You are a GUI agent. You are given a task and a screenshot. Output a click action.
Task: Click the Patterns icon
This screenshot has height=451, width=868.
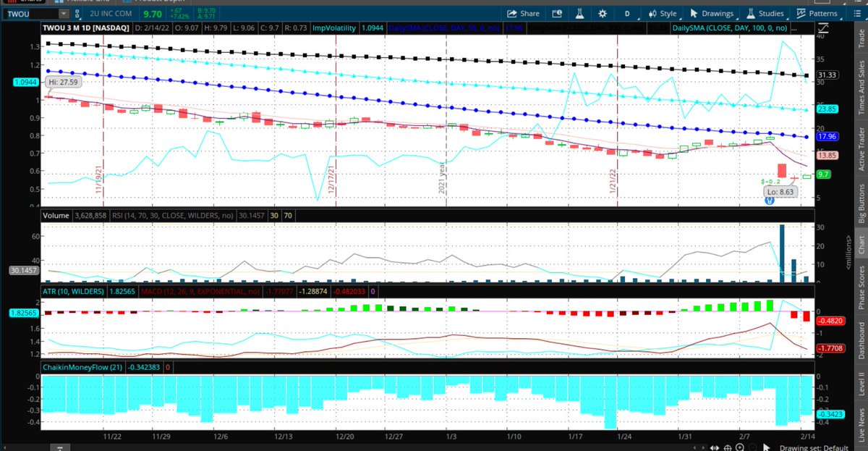point(821,13)
